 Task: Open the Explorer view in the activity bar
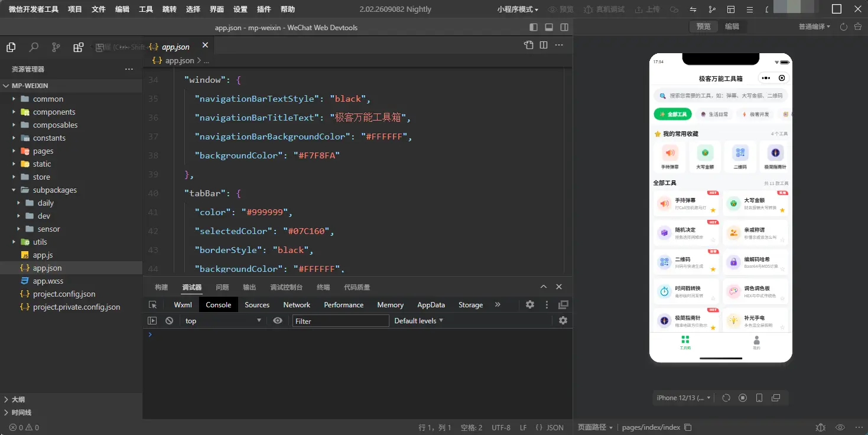(x=11, y=47)
